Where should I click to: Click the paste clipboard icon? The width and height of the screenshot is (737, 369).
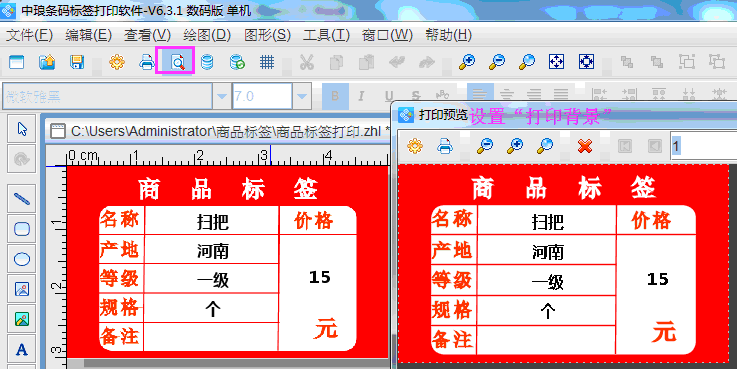367,62
